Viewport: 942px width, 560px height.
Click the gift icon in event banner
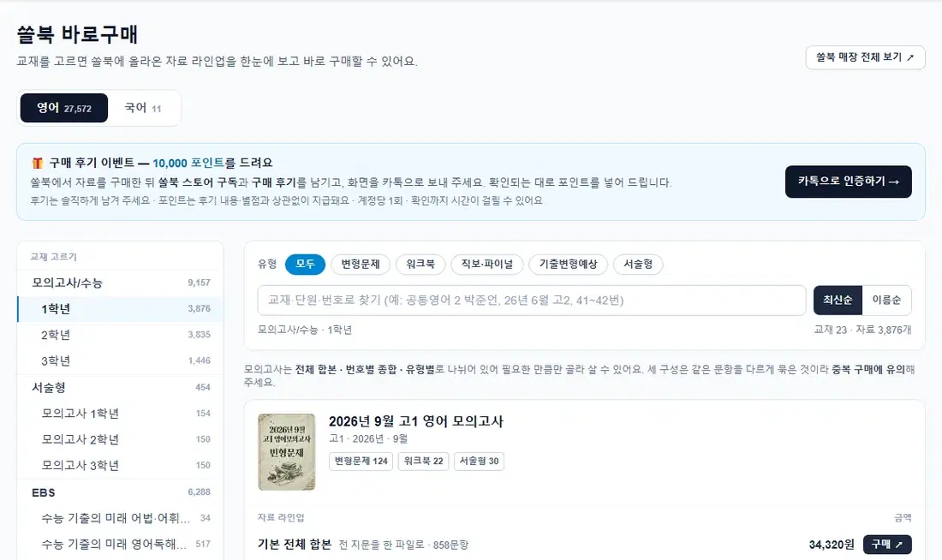37,163
